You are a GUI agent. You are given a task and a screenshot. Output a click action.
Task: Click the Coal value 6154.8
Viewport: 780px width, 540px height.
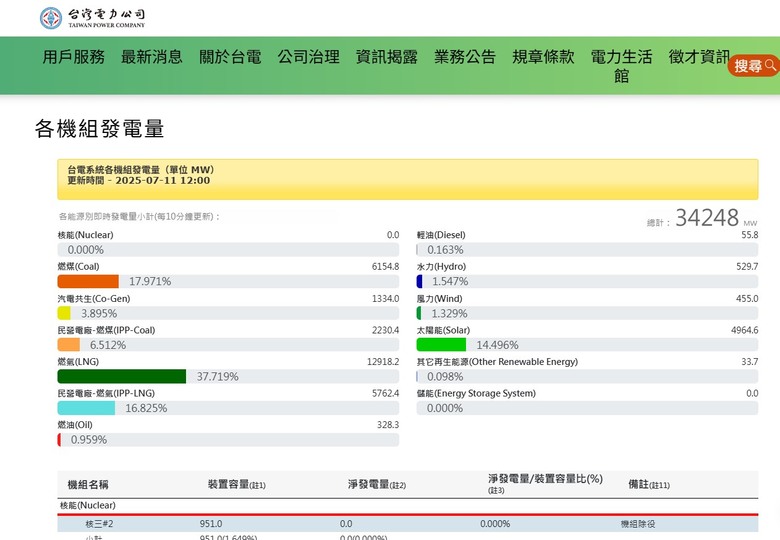point(386,267)
